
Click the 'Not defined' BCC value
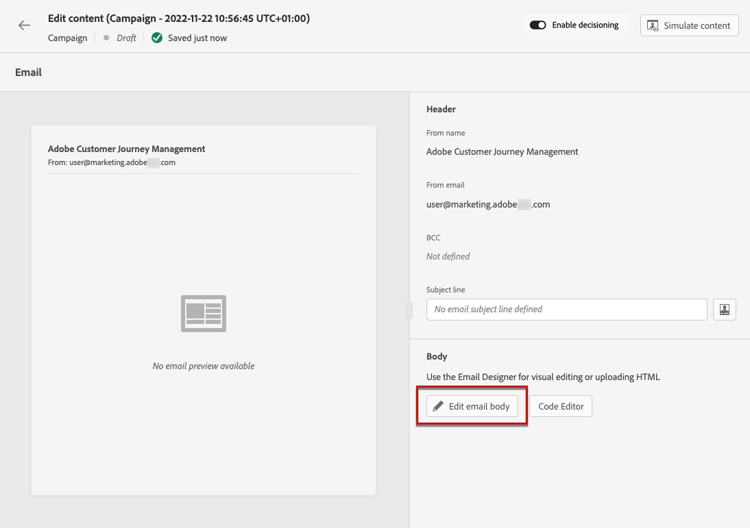coord(448,256)
